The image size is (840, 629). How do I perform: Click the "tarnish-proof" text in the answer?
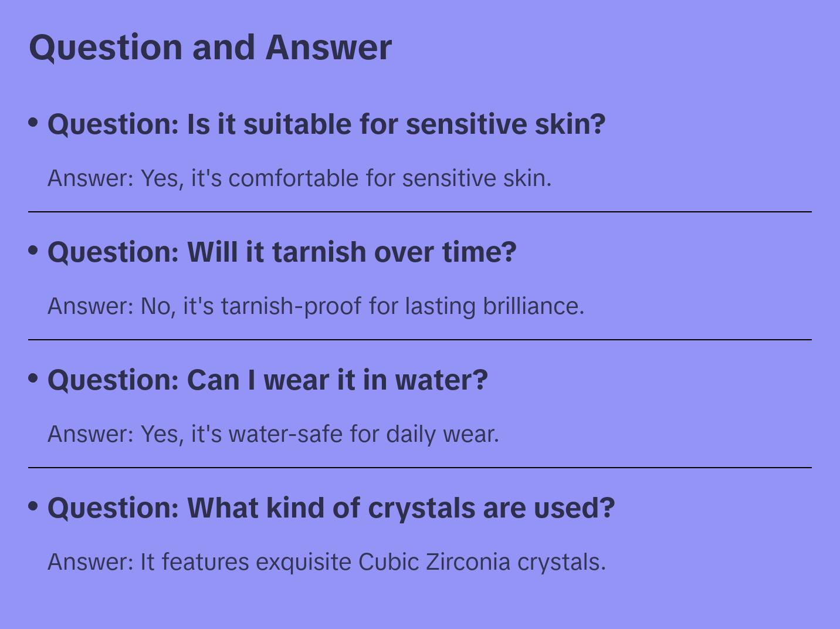pos(291,306)
